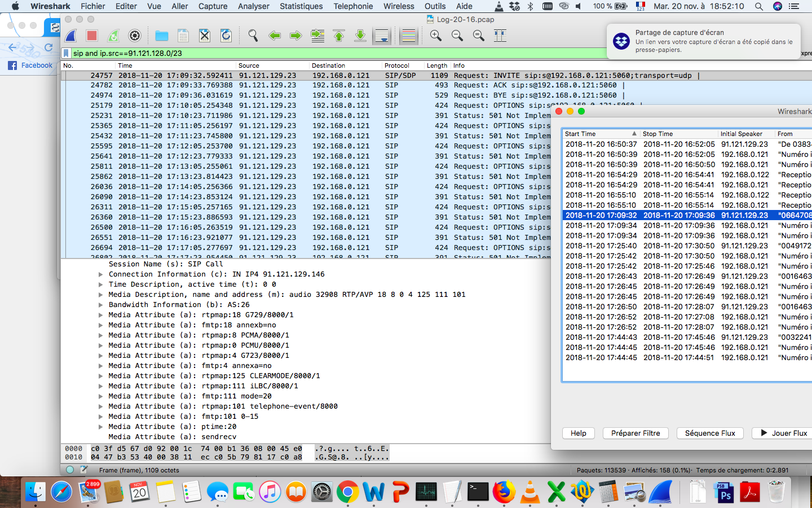Screen dimensions: 812x508
Task: Play the selected call with Jouer Flux
Action: coord(784,433)
